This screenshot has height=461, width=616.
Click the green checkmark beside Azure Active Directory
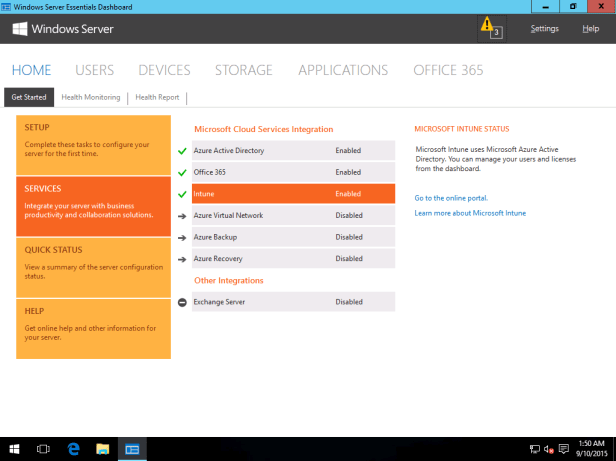[x=182, y=151]
